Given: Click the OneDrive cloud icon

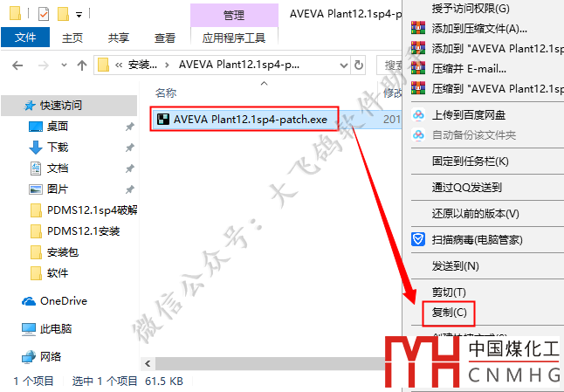Looking at the screenshot, I should (x=29, y=301).
